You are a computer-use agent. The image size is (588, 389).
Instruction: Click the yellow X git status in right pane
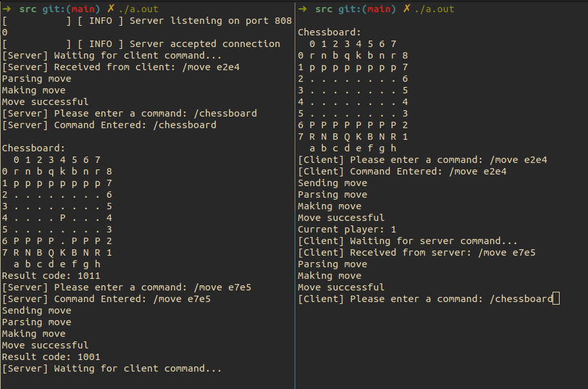pyautogui.click(x=407, y=8)
